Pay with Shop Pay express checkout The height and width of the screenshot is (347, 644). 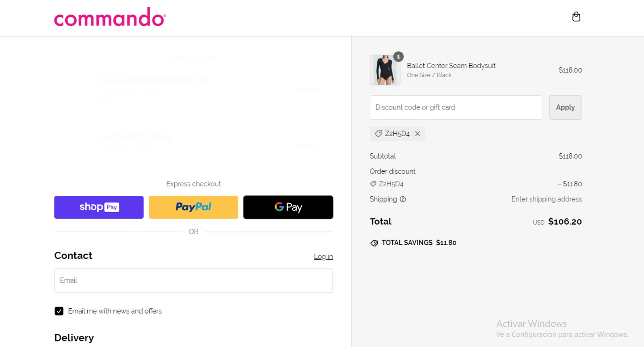coord(99,207)
